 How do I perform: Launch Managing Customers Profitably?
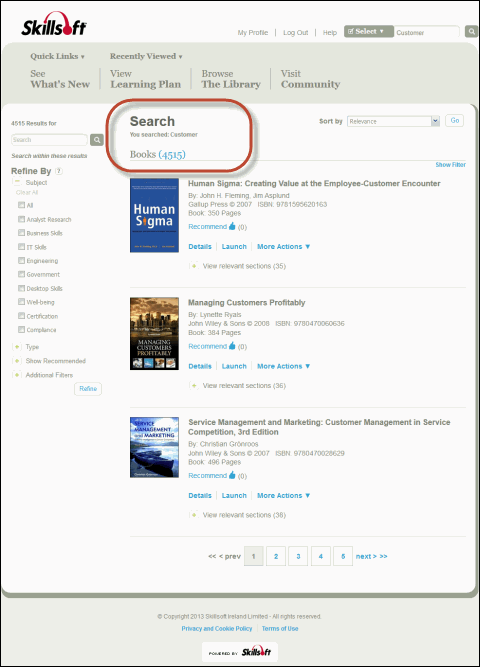(x=234, y=366)
